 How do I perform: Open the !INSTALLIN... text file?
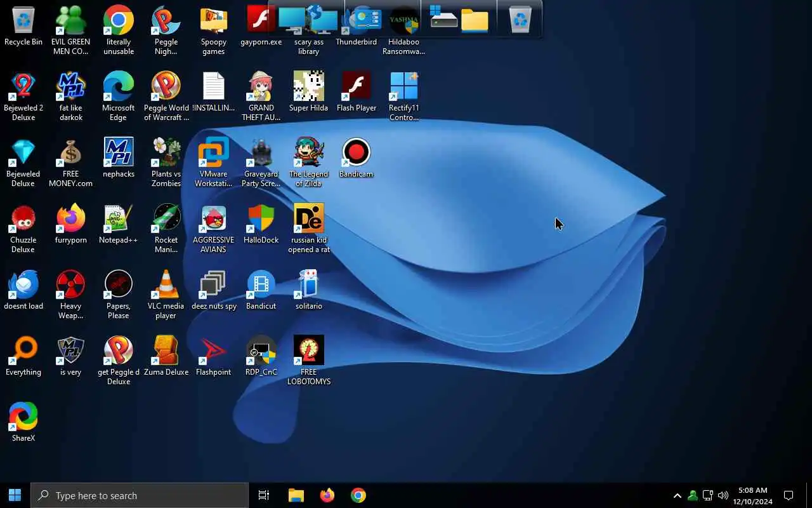pos(214,91)
